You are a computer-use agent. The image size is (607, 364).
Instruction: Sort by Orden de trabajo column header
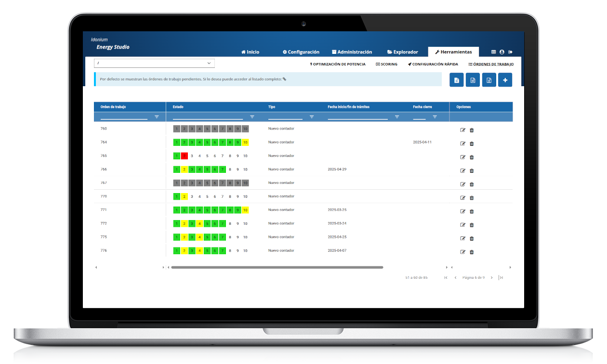tap(113, 107)
